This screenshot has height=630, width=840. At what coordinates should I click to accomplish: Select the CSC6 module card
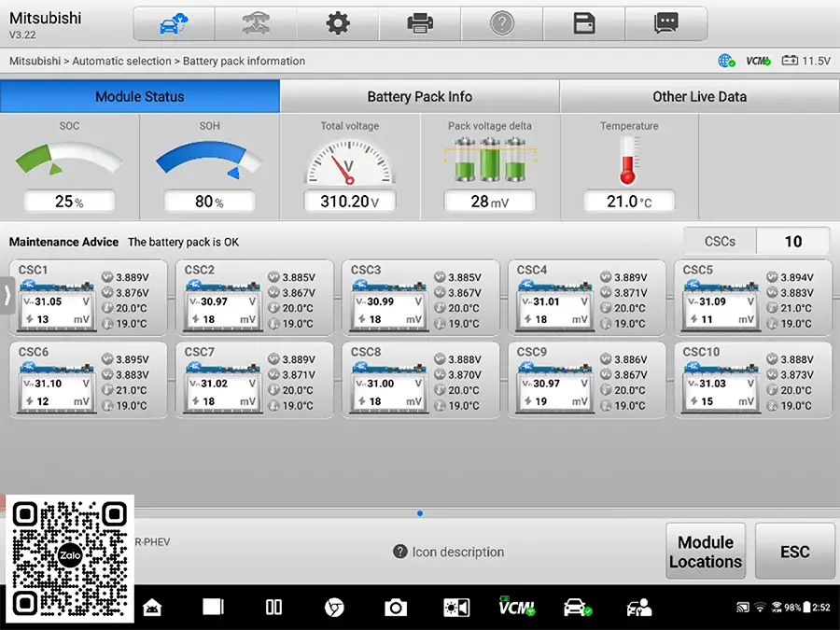88,380
